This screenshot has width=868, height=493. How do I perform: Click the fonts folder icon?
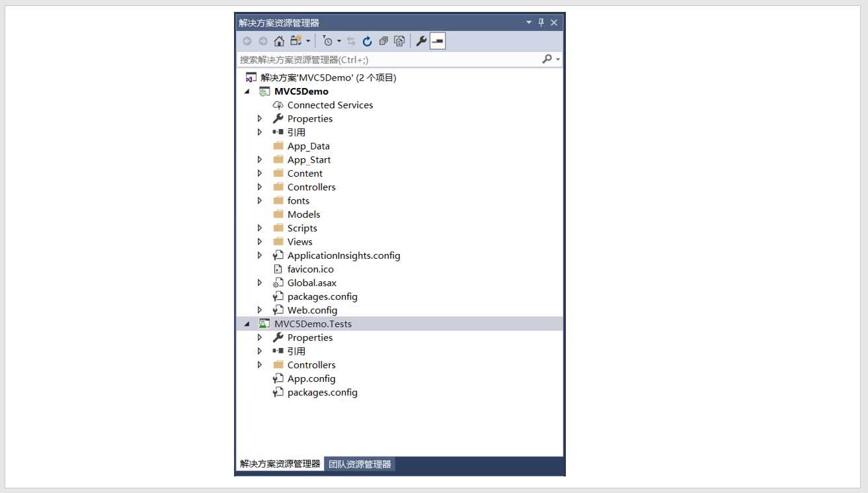click(278, 201)
